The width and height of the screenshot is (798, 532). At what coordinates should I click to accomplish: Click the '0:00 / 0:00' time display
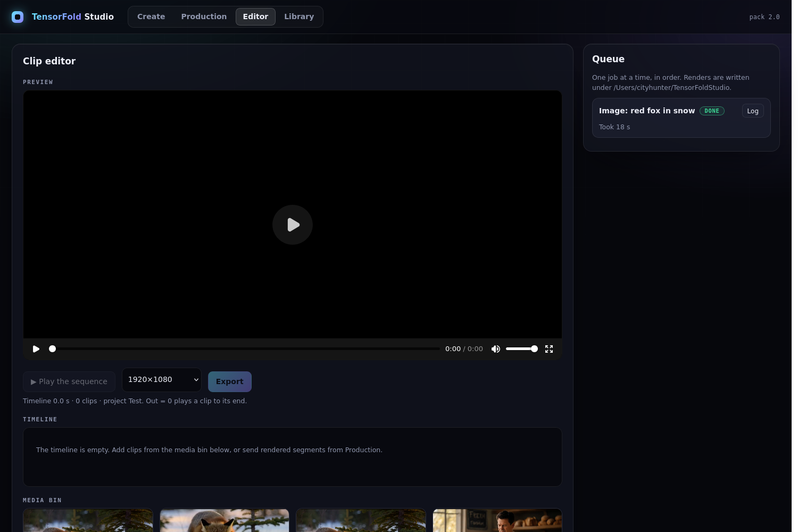(464, 349)
